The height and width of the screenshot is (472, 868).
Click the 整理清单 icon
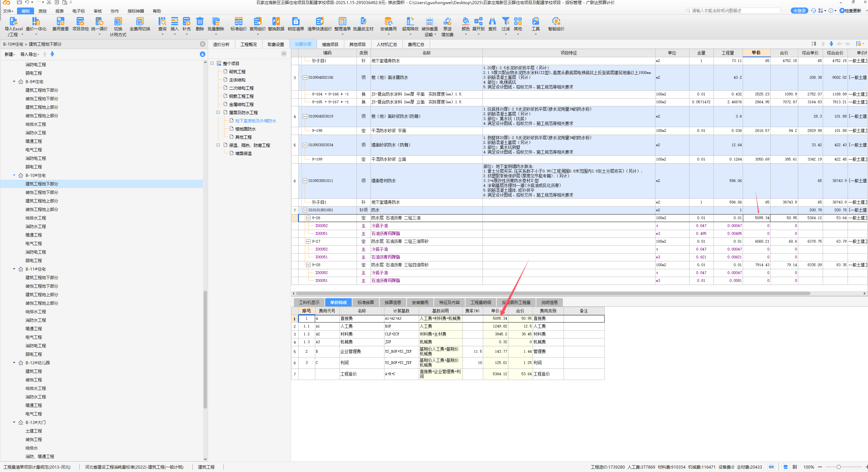click(342, 21)
